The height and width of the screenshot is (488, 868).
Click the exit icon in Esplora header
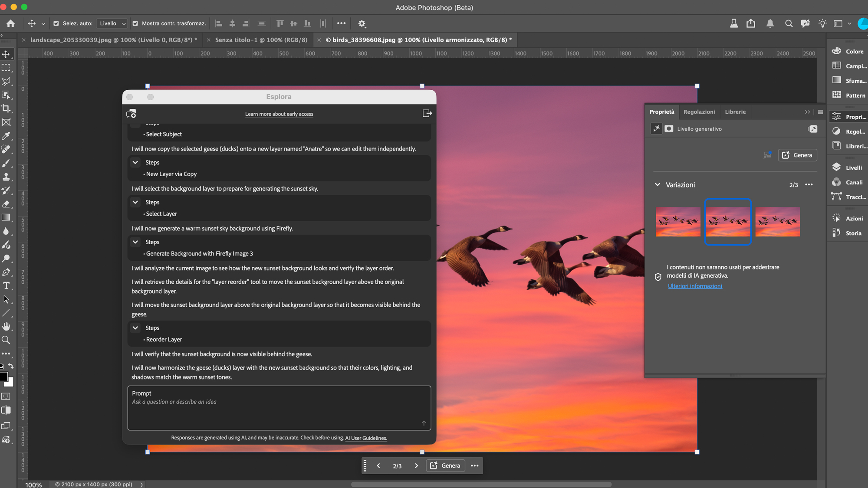click(x=427, y=113)
